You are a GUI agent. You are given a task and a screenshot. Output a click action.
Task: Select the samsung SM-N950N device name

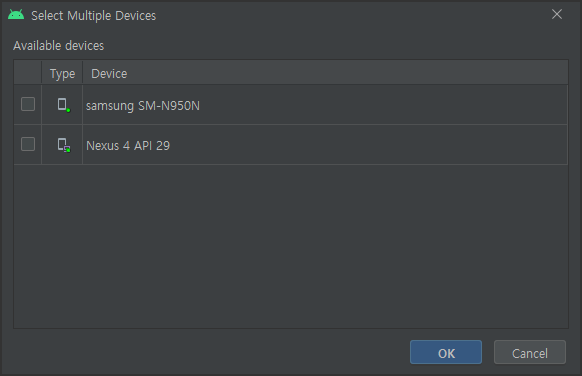[x=143, y=106]
